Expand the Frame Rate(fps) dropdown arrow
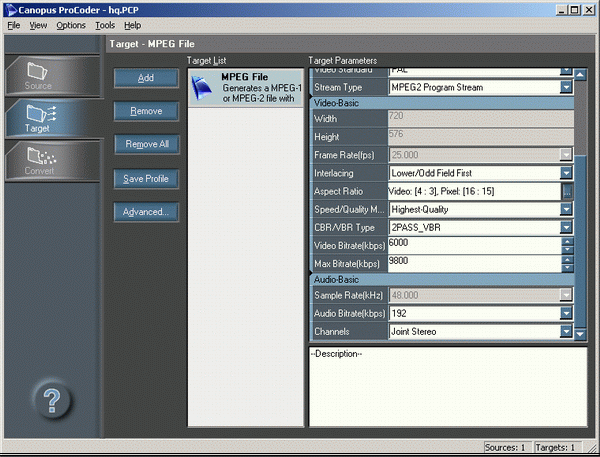600x457 pixels. [x=566, y=155]
